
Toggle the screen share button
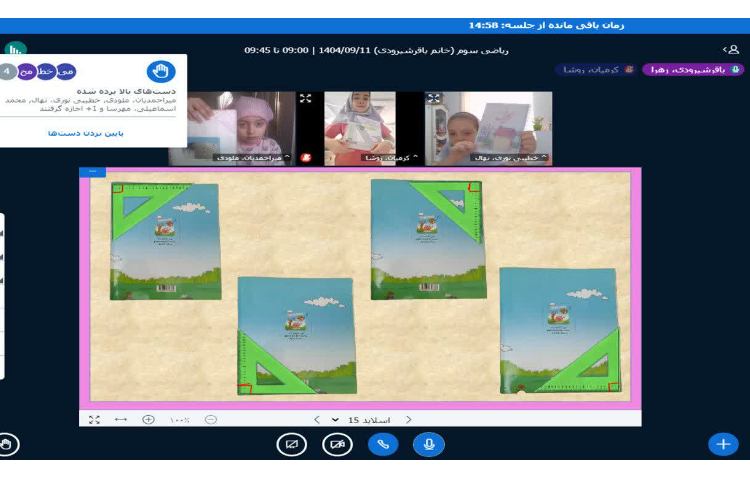click(291, 444)
